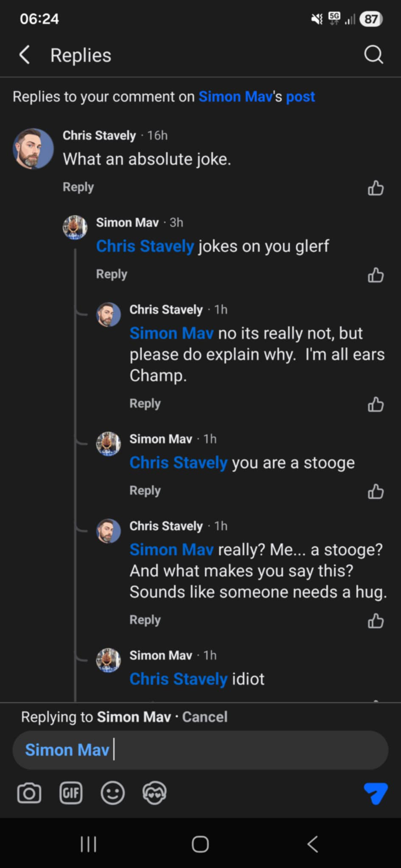Like the "What an absolute joke" comment

pos(376,188)
